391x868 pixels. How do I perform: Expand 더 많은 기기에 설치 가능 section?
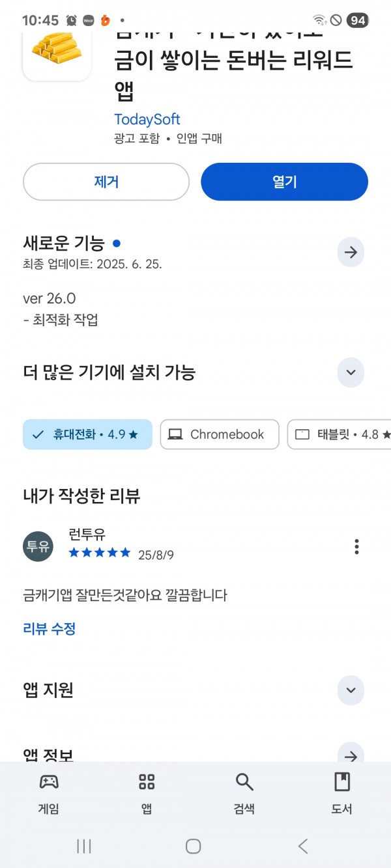click(x=351, y=372)
